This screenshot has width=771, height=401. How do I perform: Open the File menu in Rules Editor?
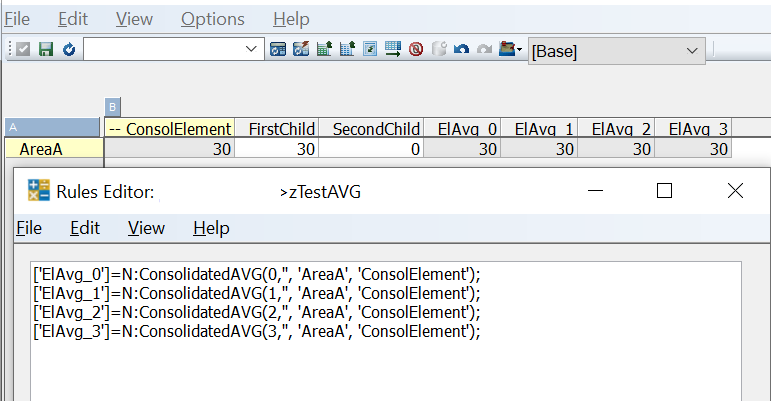pyautogui.click(x=29, y=228)
